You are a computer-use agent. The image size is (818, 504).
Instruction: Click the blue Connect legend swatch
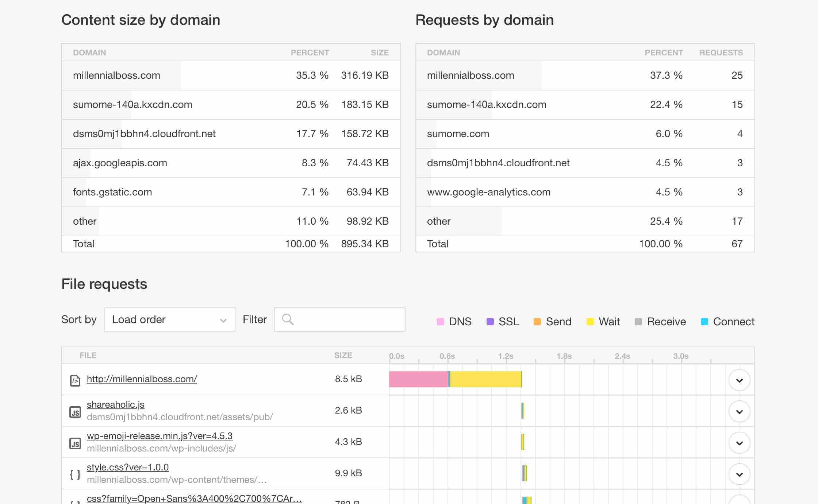[704, 322]
